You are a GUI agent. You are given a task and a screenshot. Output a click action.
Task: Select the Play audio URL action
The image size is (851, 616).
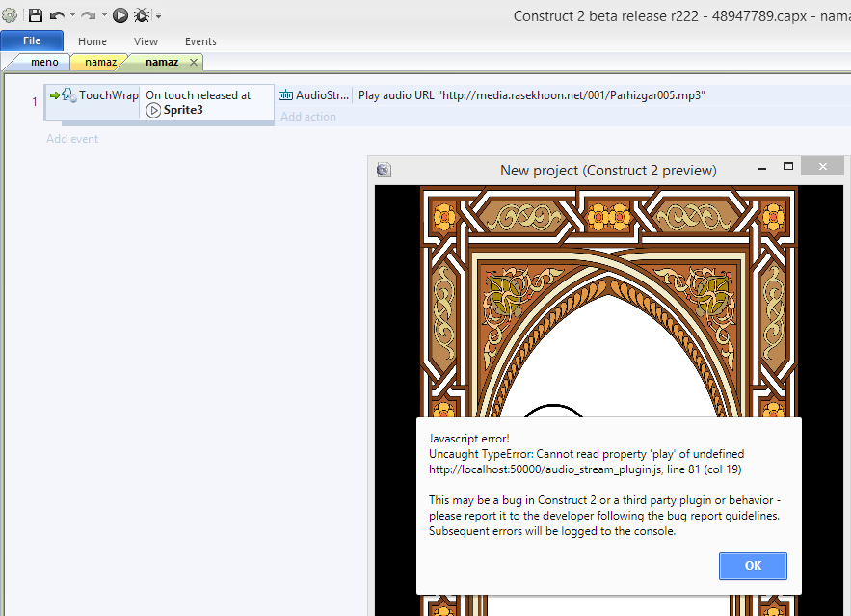click(532, 95)
